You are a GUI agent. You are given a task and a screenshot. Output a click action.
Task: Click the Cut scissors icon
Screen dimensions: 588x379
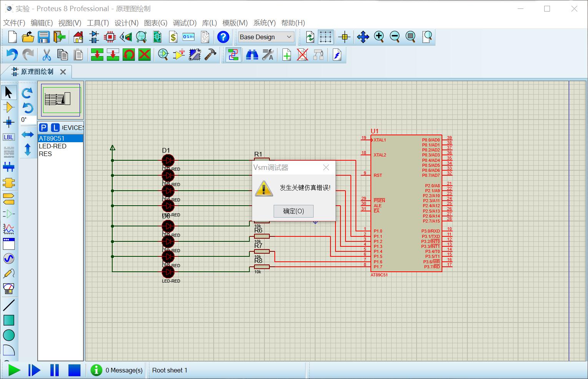point(47,55)
